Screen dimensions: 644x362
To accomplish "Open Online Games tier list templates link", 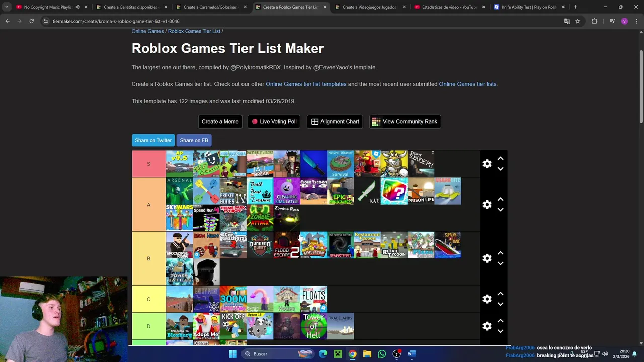I will point(306,84).
